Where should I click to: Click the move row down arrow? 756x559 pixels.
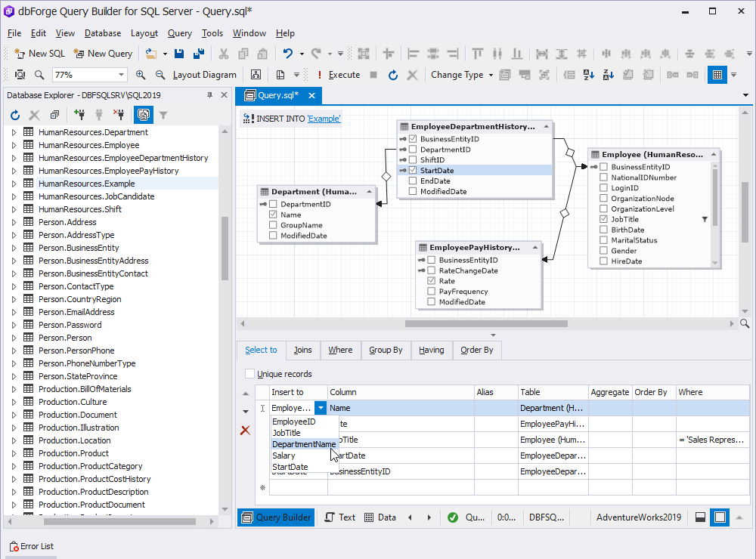coord(246,412)
